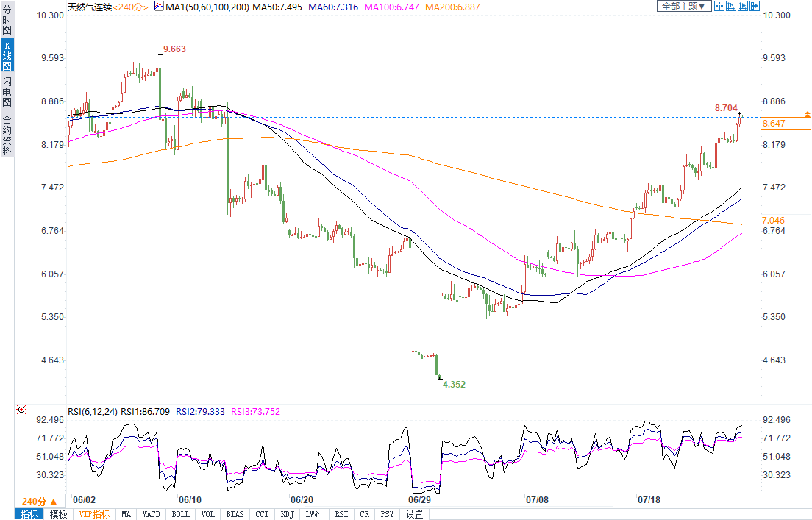Switch to 闪电图 view
The height and width of the screenshot is (520, 812).
click(x=7, y=93)
